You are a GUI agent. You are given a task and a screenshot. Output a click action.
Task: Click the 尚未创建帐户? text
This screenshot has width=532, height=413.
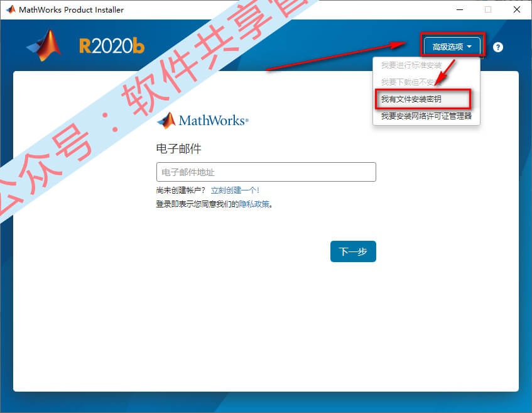point(181,190)
